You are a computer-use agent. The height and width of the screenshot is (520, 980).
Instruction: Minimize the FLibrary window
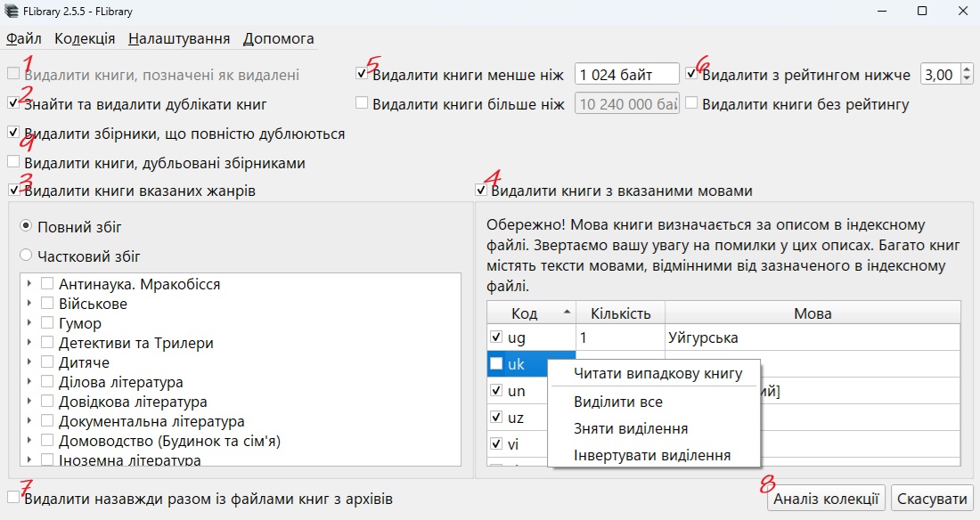[x=882, y=11]
